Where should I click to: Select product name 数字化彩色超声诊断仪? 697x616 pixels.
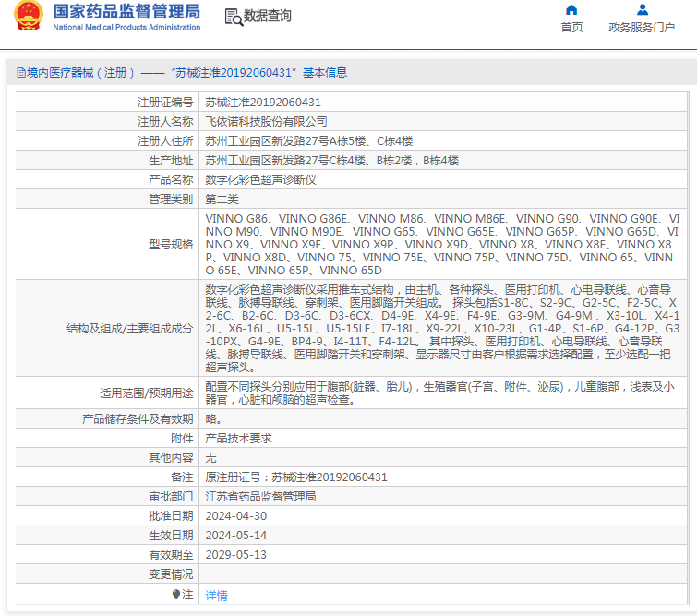tap(260, 180)
